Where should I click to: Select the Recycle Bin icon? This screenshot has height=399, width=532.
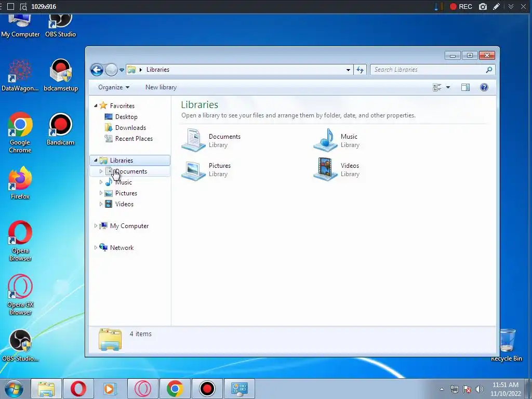[507, 345]
